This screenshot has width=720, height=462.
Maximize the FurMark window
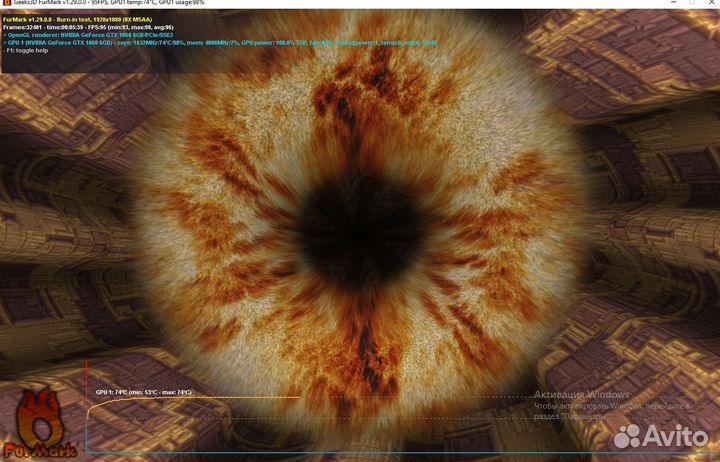click(692, 2)
